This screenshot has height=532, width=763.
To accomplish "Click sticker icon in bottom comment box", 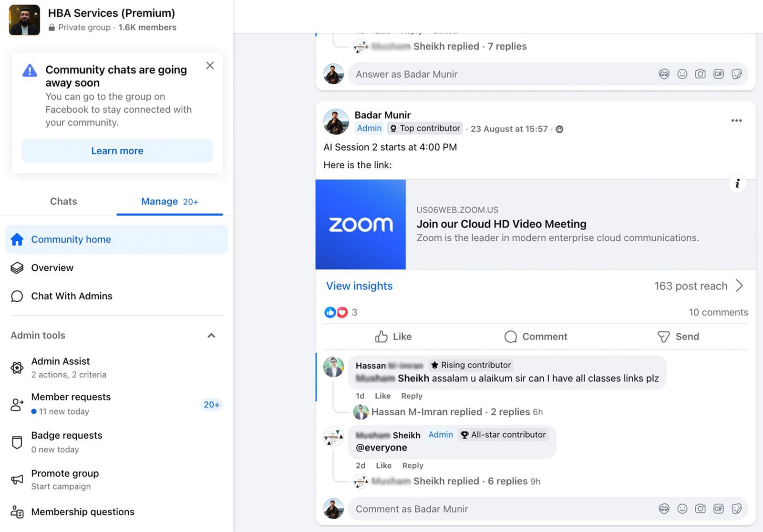I will coord(736,509).
